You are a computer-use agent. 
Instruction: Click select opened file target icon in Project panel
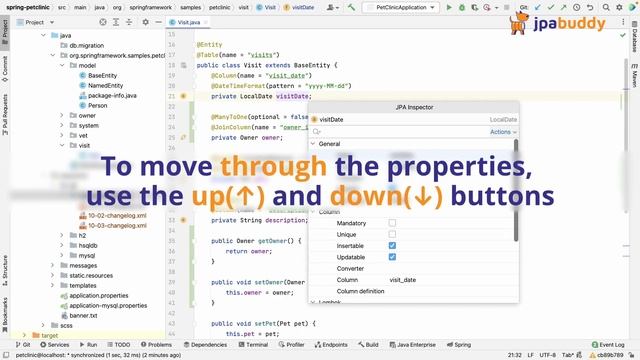click(x=103, y=22)
